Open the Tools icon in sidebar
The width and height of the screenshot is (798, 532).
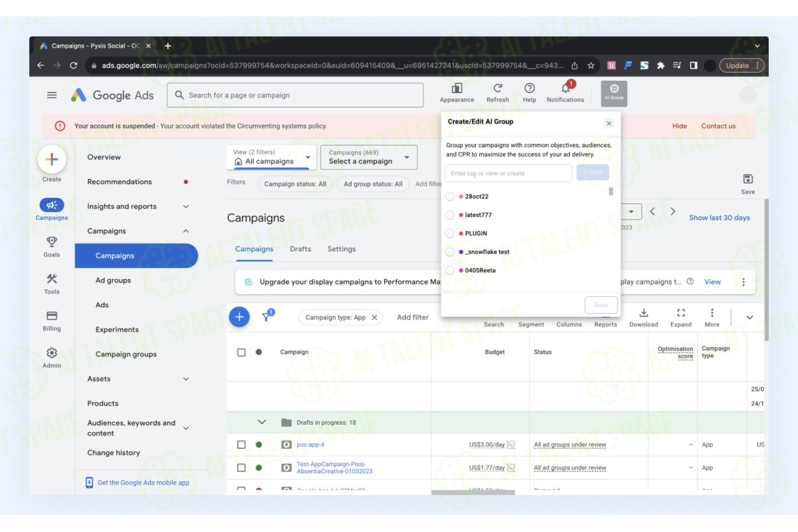pyautogui.click(x=52, y=279)
